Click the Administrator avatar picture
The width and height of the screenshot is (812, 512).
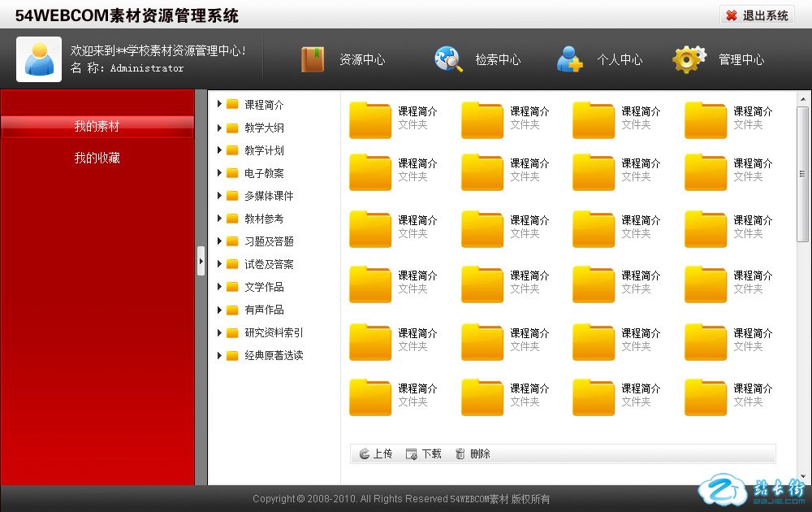(x=39, y=59)
